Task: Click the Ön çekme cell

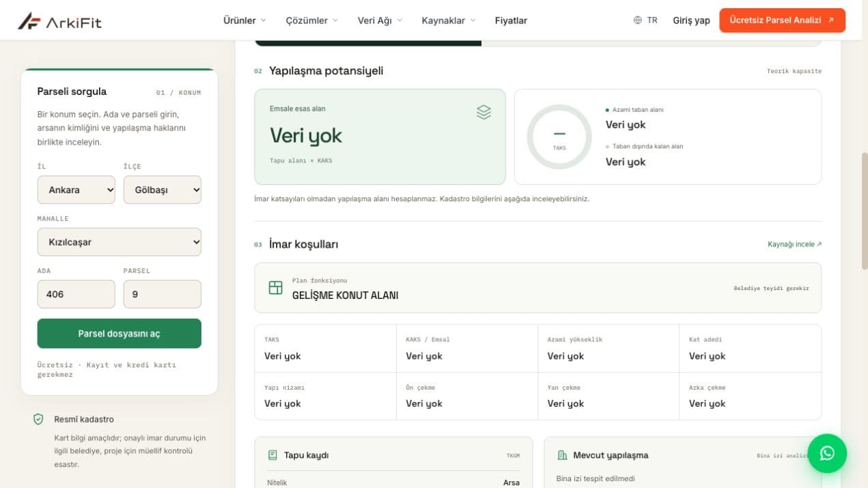Action: [x=467, y=396]
